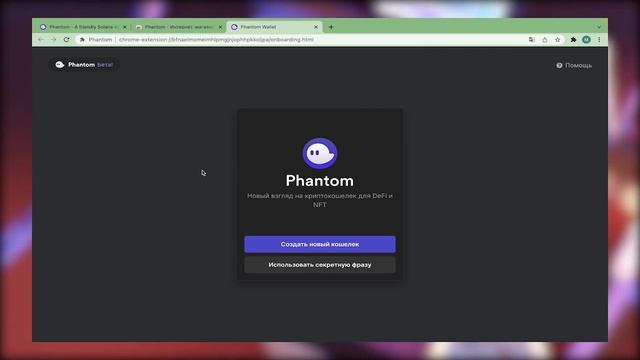640x360 pixels.
Task: Click the Phantom Beta logo badge
Action: [x=84, y=64]
